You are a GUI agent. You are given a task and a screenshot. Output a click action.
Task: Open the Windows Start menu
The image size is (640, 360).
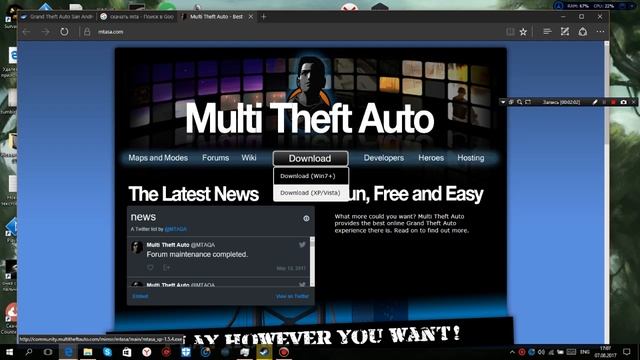point(9,352)
